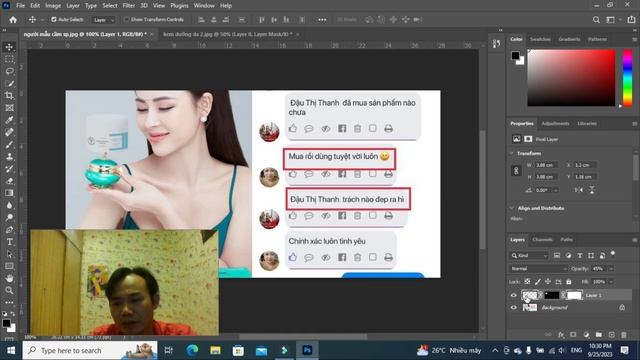The width and height of the screenshot is (640, 360).
Task: Delete layer trash icon
Action: tap(624, 335)
